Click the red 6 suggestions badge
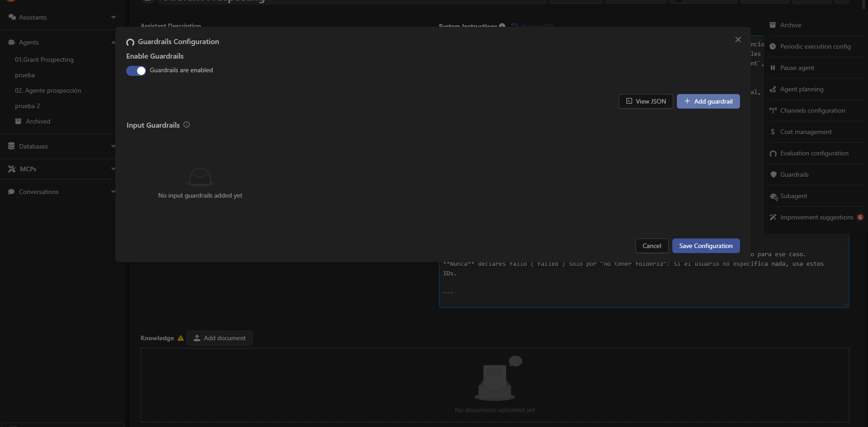 point(860,217)
